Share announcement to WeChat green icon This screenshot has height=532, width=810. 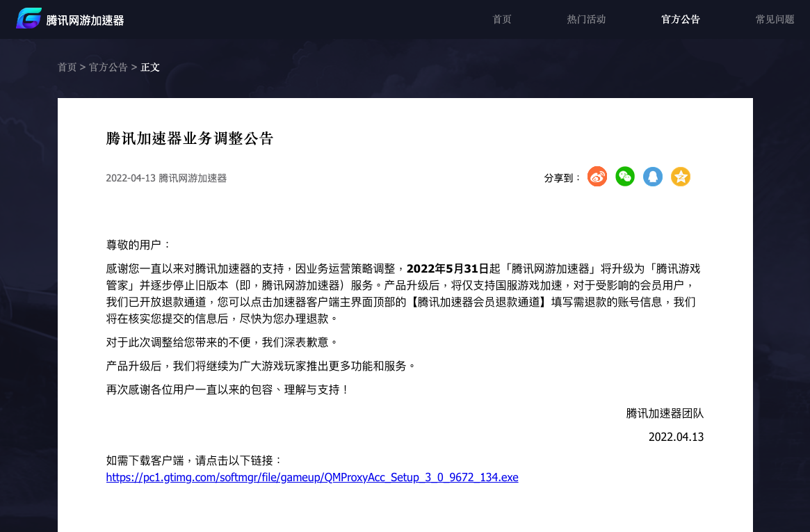pyautogui.click(x=625, y=177)
